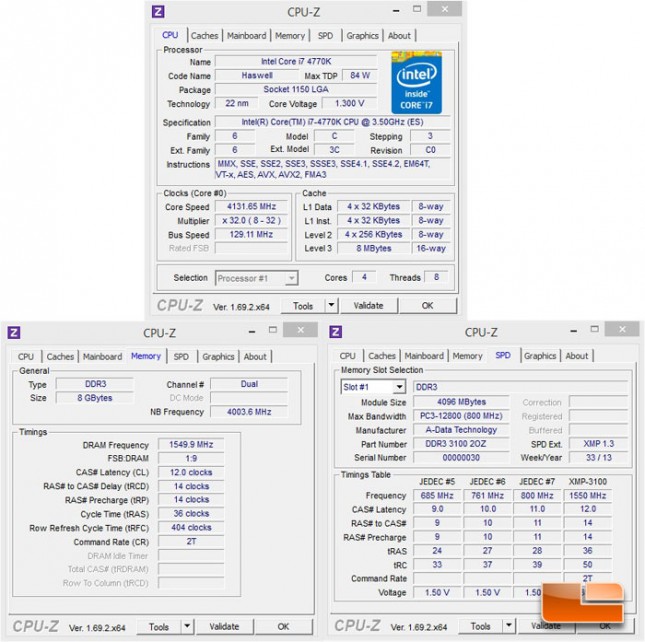Viewport: 645px width, 642px height.
Task: Click the Intel Core i7 logo badge
Action: (416, 83)
